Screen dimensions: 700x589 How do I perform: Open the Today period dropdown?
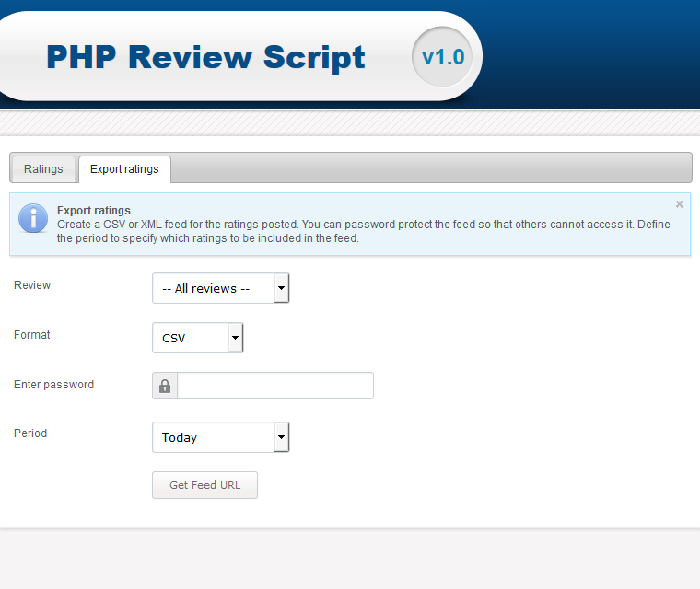(x=220, y=437)
